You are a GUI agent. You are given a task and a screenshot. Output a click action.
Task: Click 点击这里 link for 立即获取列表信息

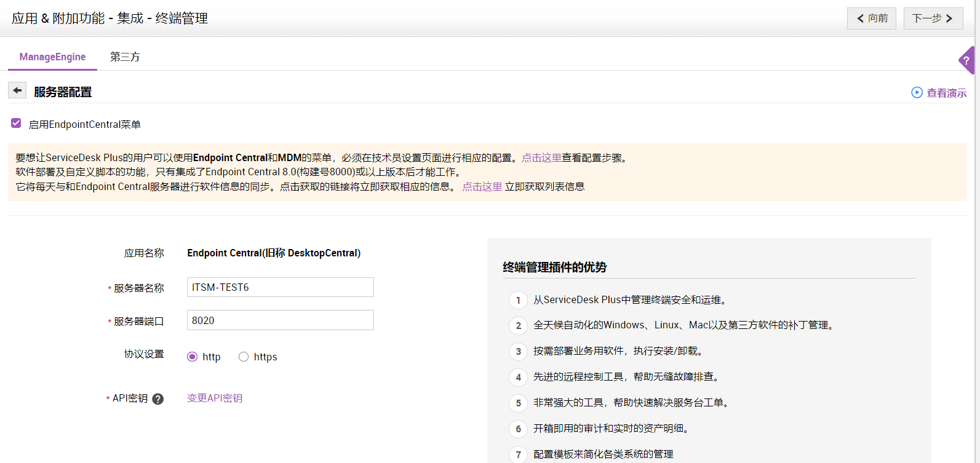click(482, 187)
